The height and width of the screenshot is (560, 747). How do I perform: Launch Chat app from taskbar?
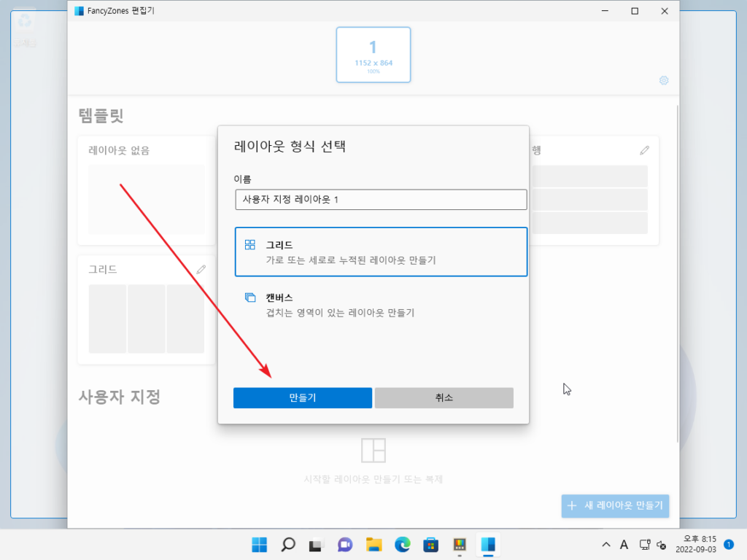tap(345, 545)
